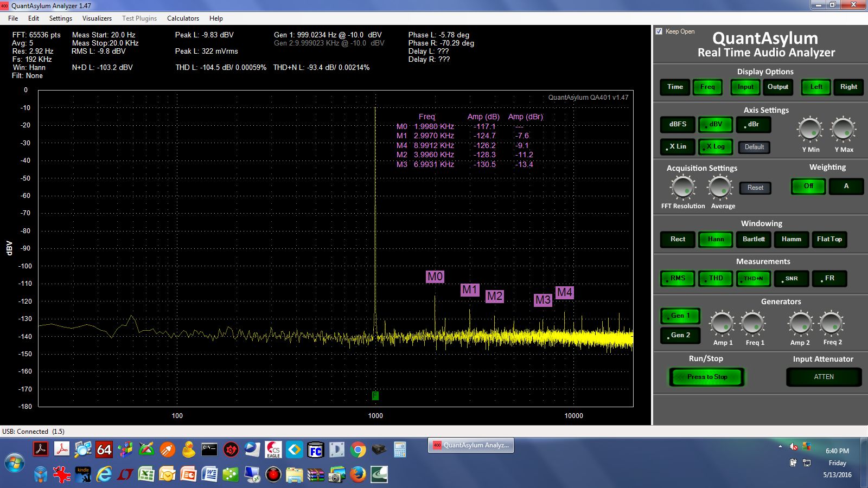Click the Amp 1 generator knob
The width and height of the screenshot is (868, 488).
pos(722,323)
